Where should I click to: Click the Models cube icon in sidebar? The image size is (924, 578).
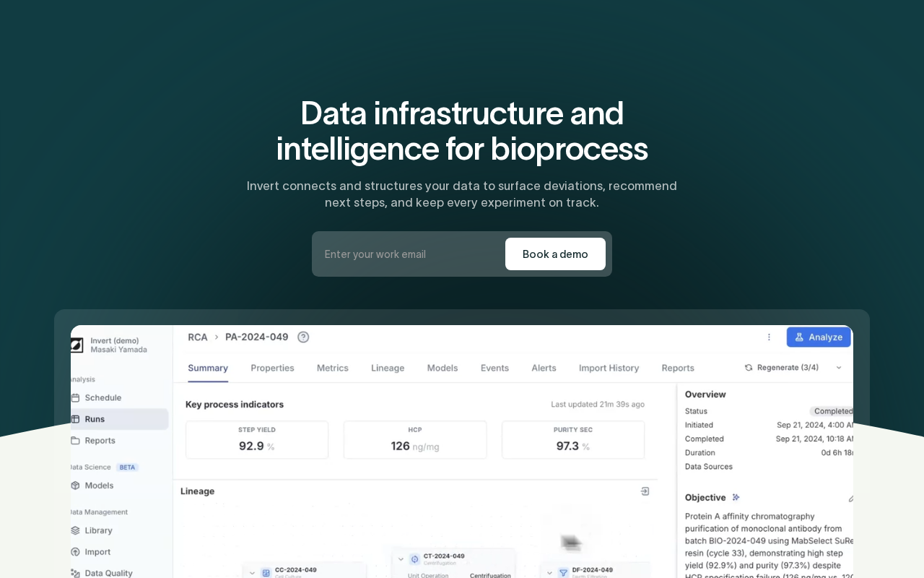[x=75, y=486]
